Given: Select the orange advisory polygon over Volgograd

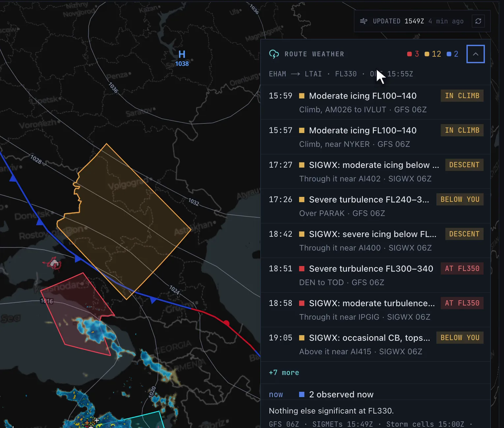Looking at the screenshot, I should (124, 221).
